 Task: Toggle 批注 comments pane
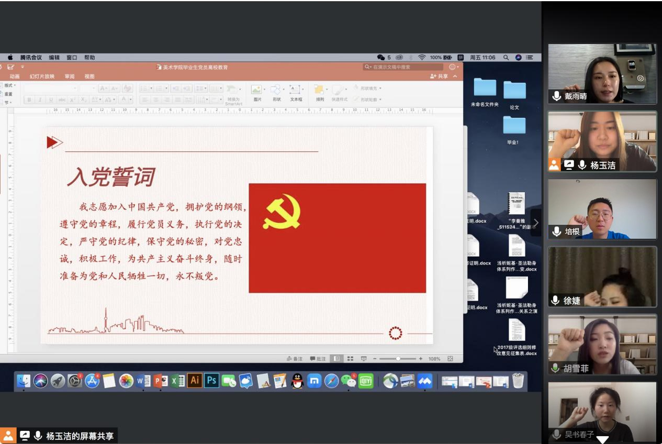coord(318,359)
